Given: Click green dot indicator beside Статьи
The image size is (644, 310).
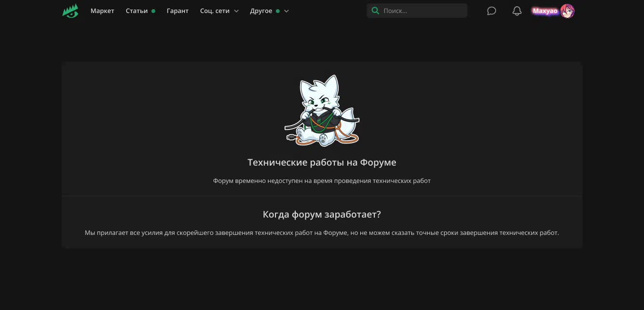Looking at the screenshot, I should pyautogui.click(x=153, y=11).
